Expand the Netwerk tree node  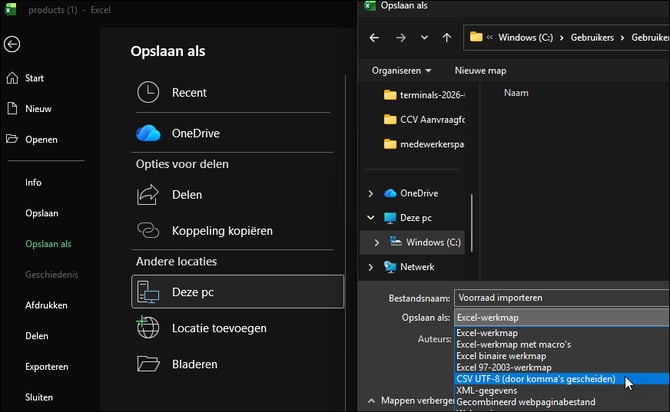(370, 267)
